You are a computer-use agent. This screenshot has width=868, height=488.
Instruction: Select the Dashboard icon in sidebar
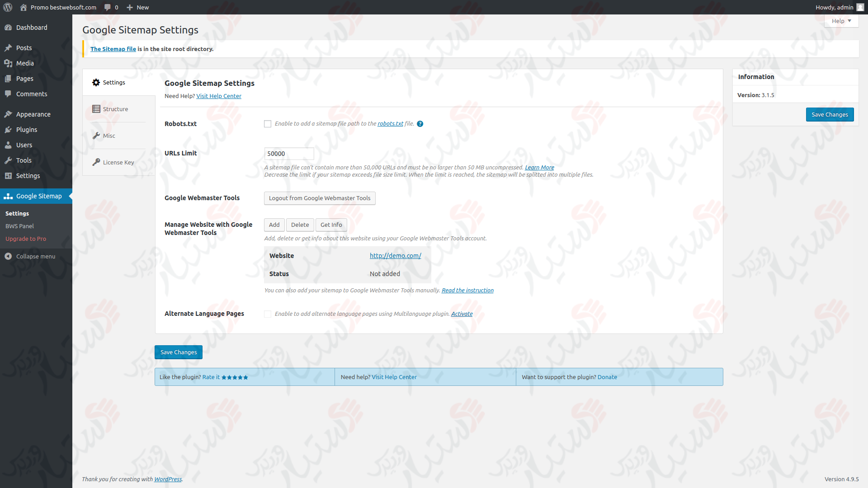point(9,28)
